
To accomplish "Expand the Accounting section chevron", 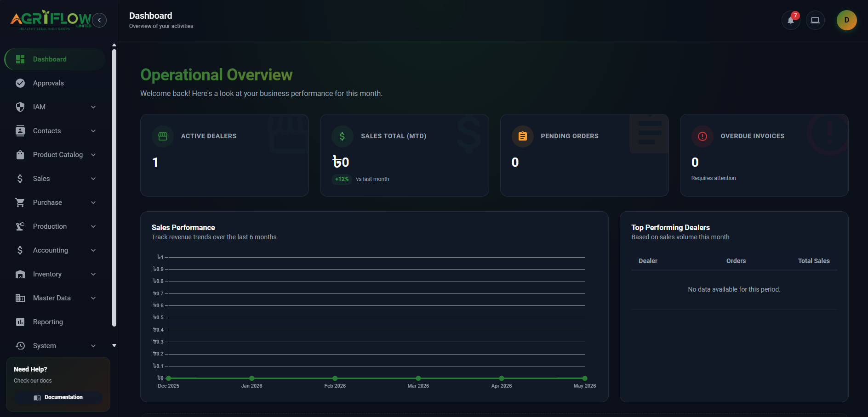I will tap(93, 250).
